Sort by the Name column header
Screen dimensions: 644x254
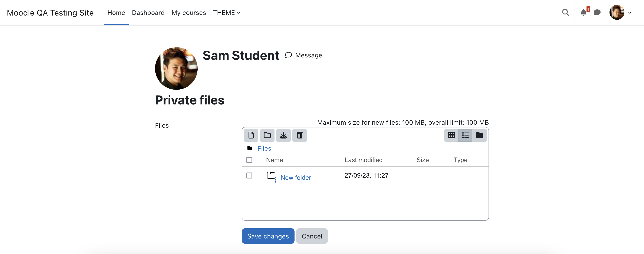point(274,160)
